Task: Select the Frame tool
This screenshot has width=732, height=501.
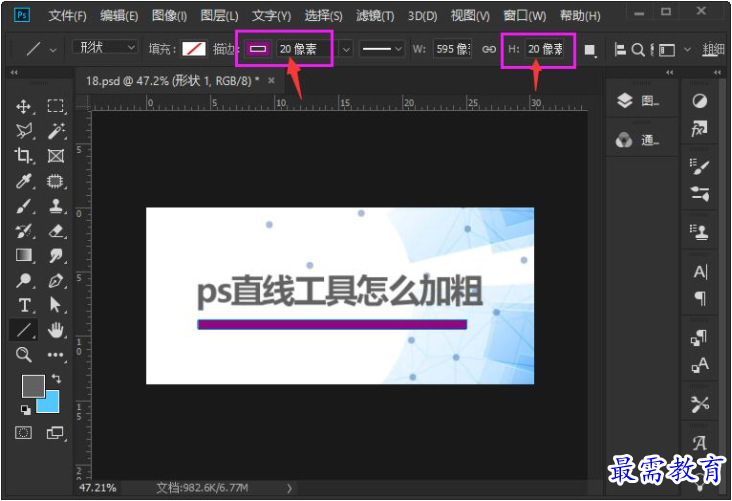Action: 56,155
